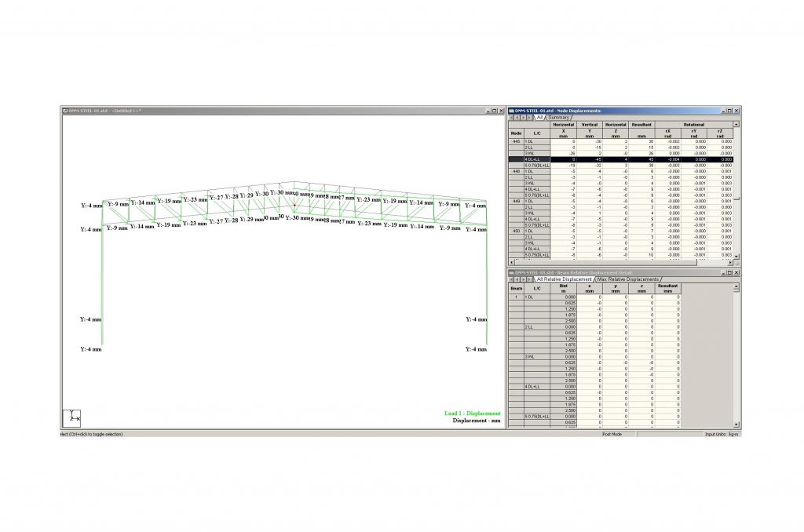Click last-tab arrow in Node Displacements table
The height and width of the screenshot is (532, 804).
tap(531, 118)
